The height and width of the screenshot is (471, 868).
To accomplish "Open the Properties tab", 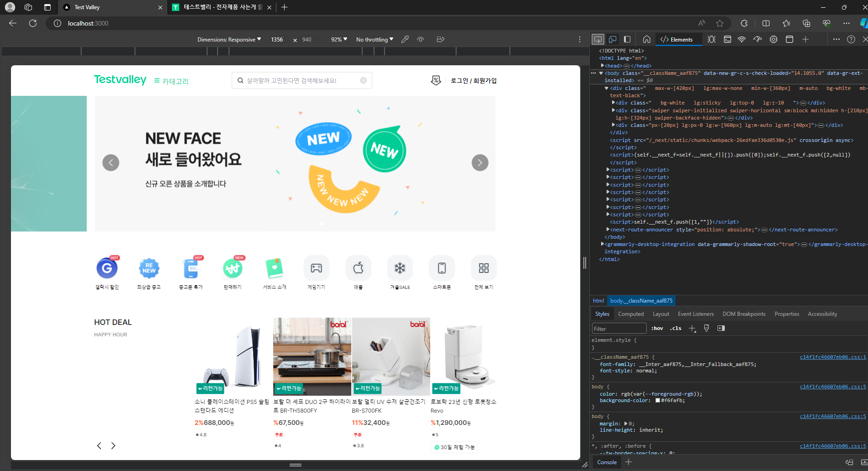I will [x=787, y=314].
